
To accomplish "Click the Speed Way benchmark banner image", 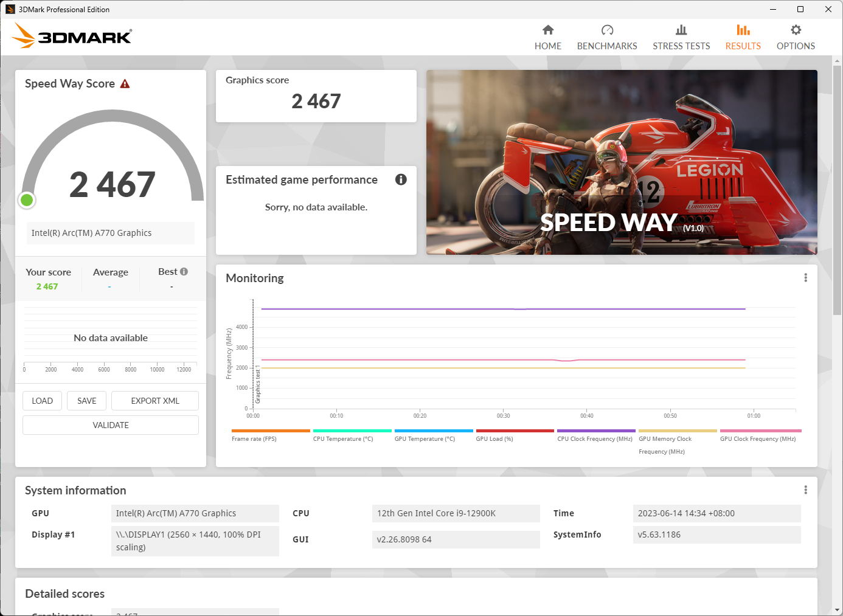I will point(622,162).
